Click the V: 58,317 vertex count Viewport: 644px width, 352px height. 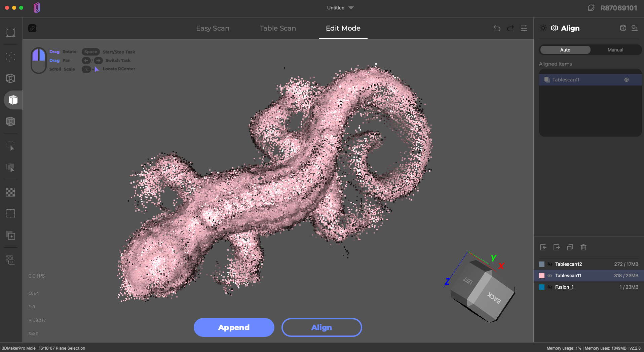coord(37,320)
